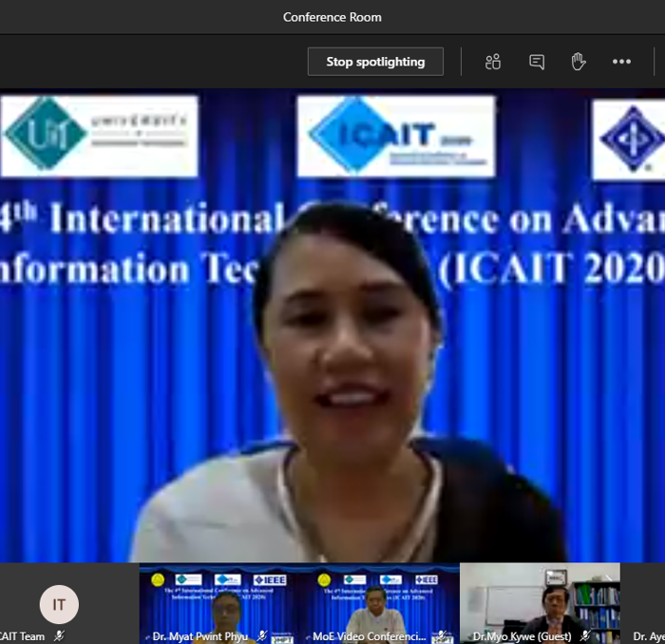
Task: Raise your hand in the meeting
Action: [579, 62]
